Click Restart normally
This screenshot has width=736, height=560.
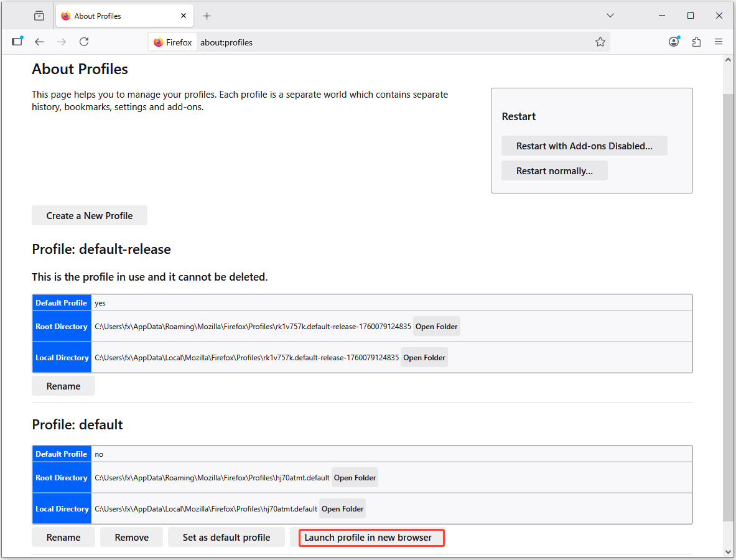554,170
